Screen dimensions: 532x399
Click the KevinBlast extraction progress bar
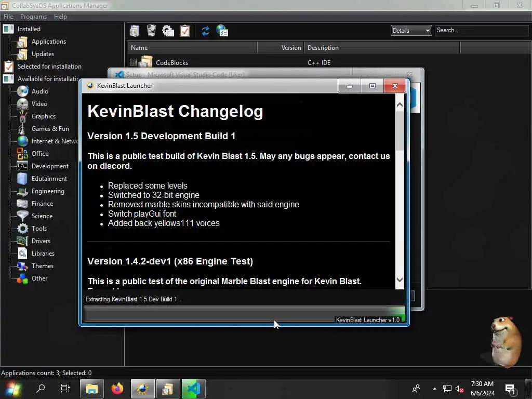coord(244,314)
